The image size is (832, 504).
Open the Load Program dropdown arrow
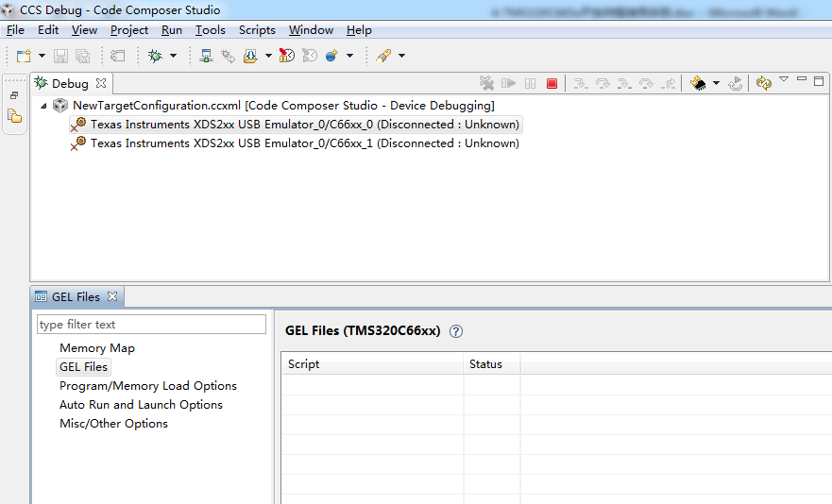pyautogui.click(x=268, y=56)
